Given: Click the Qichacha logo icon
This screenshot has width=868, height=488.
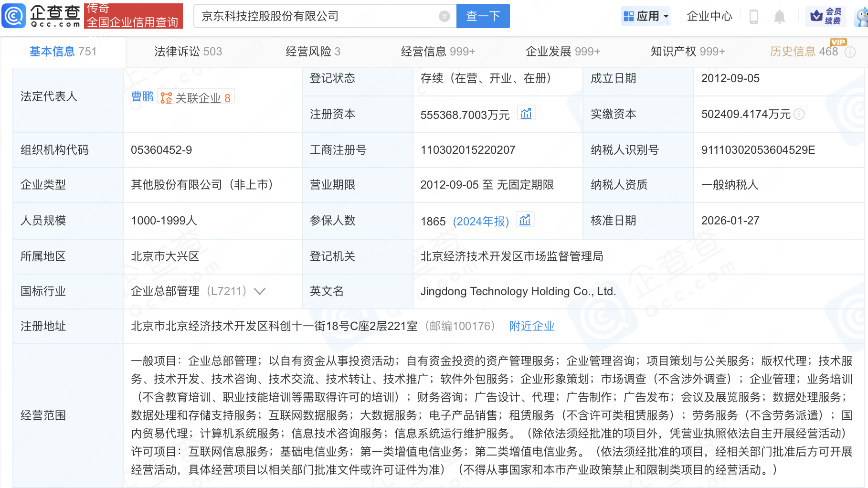Looking at the screenshot, I should pyautogui.click(x=14, y=16).
